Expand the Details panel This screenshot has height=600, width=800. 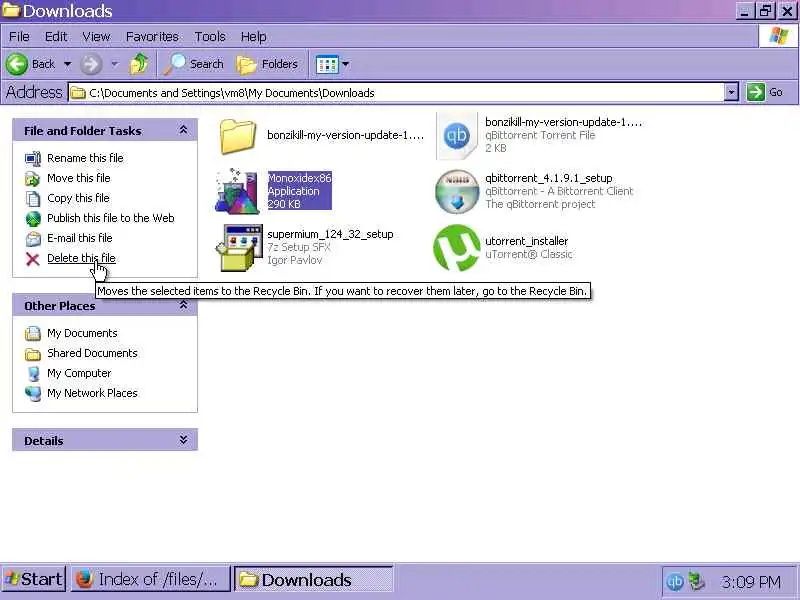[183, 440]
